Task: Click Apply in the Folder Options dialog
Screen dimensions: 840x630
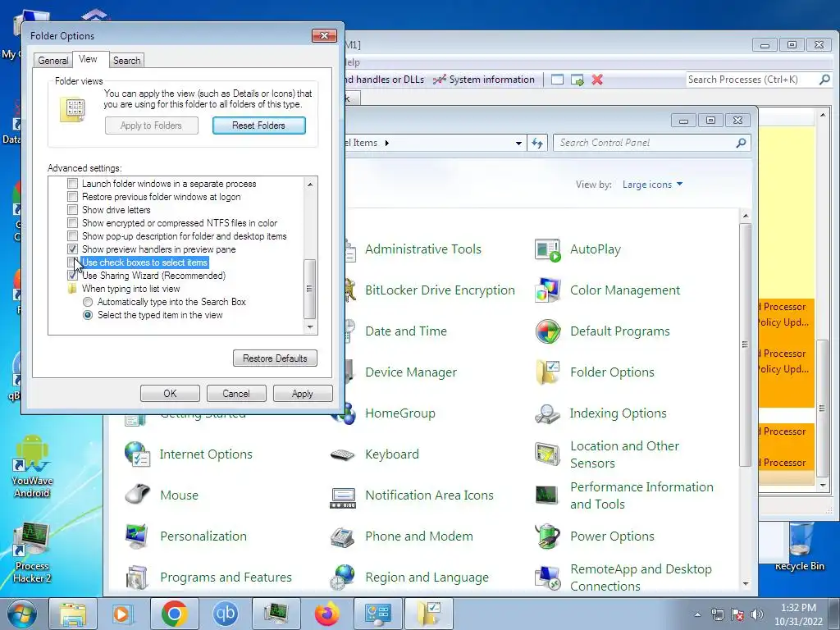Action: pyautogui.click(x=302, y=394)
